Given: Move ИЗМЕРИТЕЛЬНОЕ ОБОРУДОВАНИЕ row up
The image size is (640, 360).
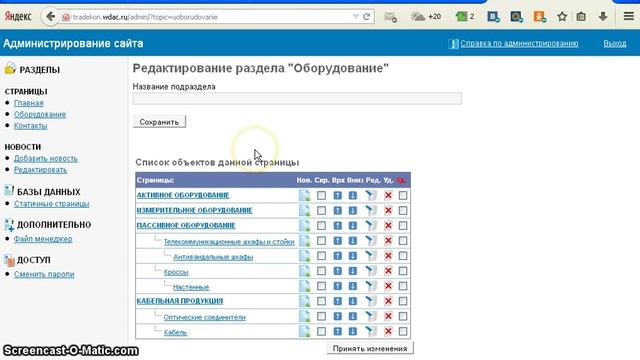Looking at the screenshot, I should pos(338,211).
